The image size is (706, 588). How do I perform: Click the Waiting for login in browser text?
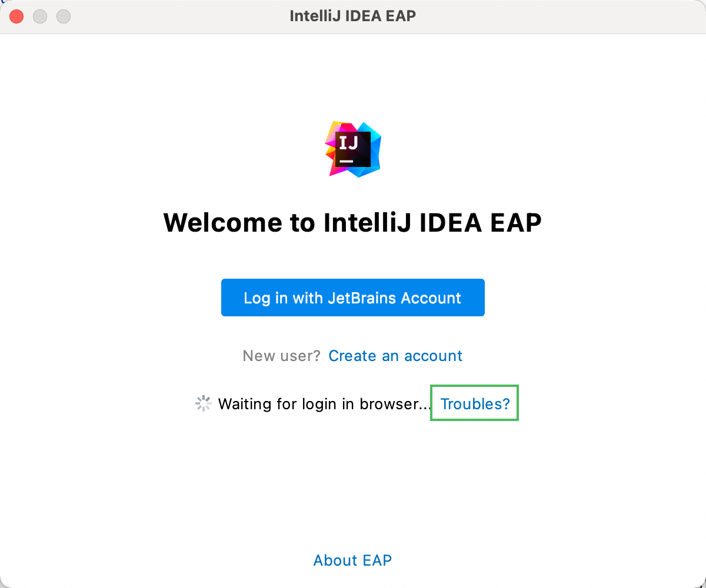(325, 404)
